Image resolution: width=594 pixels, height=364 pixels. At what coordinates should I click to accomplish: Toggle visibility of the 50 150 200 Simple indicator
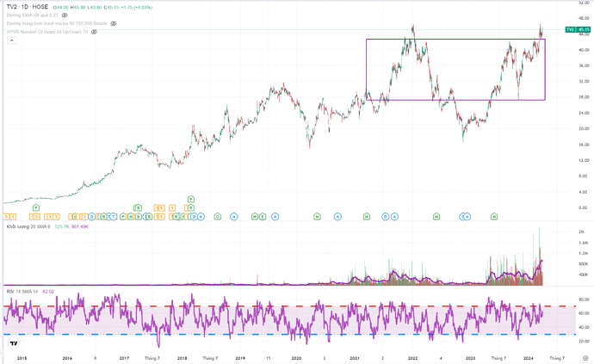[114, 23]
